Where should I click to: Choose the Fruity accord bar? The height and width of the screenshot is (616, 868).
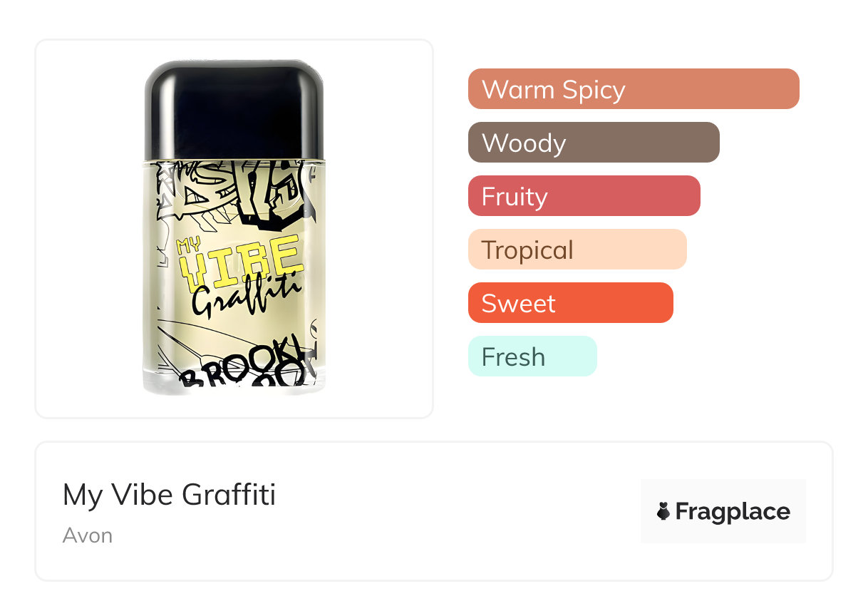[584, 196]
